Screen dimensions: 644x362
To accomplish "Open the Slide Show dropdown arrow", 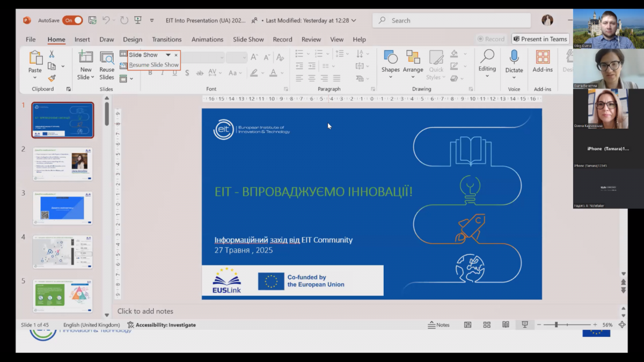I will [167, 55].
